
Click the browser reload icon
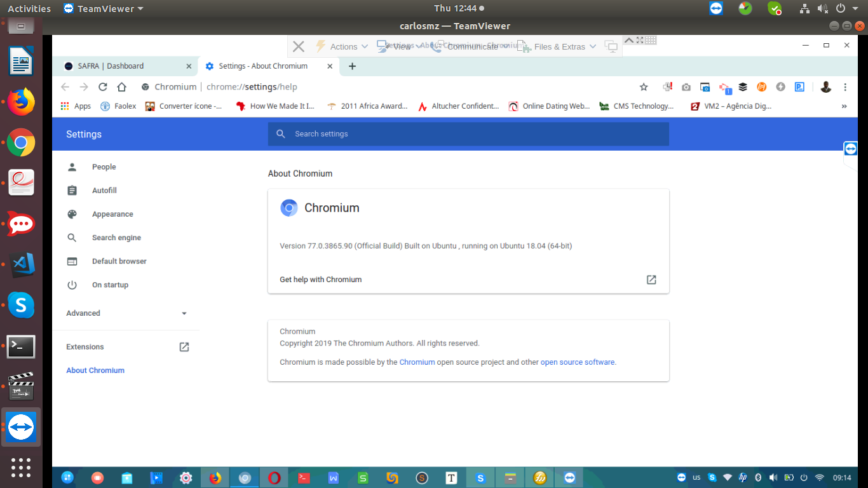click(x=103, y=87)
